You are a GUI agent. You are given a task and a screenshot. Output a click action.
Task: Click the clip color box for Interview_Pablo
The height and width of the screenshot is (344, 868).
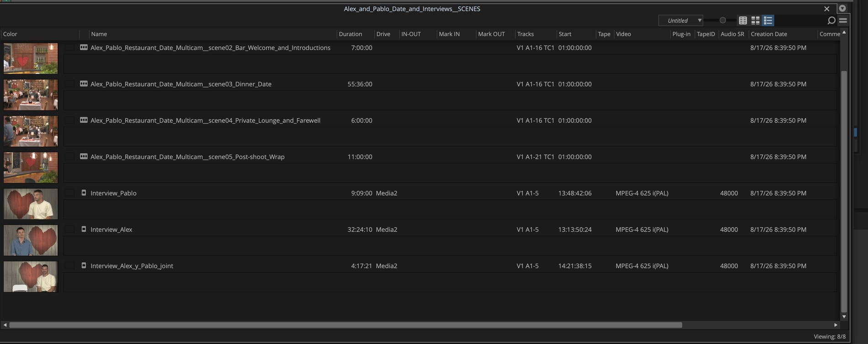coord(69,193)
